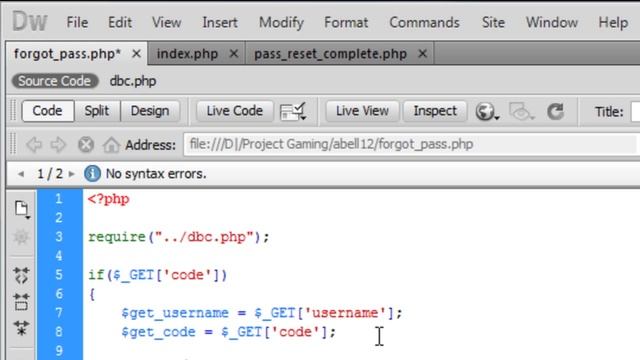Open the Window menu
The height and width of the screenshot is (360, 640).
[552, 22]
